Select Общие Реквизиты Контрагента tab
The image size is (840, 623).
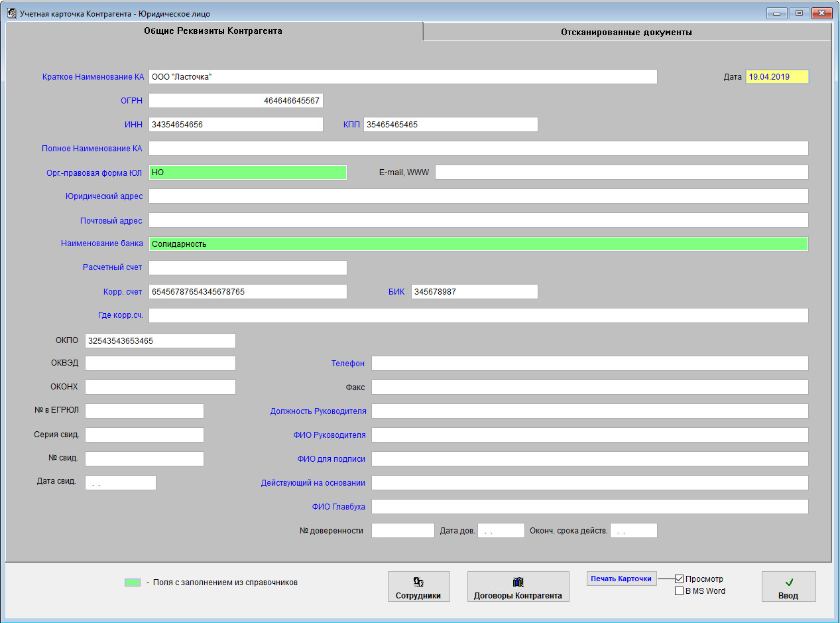pos(213,31)
